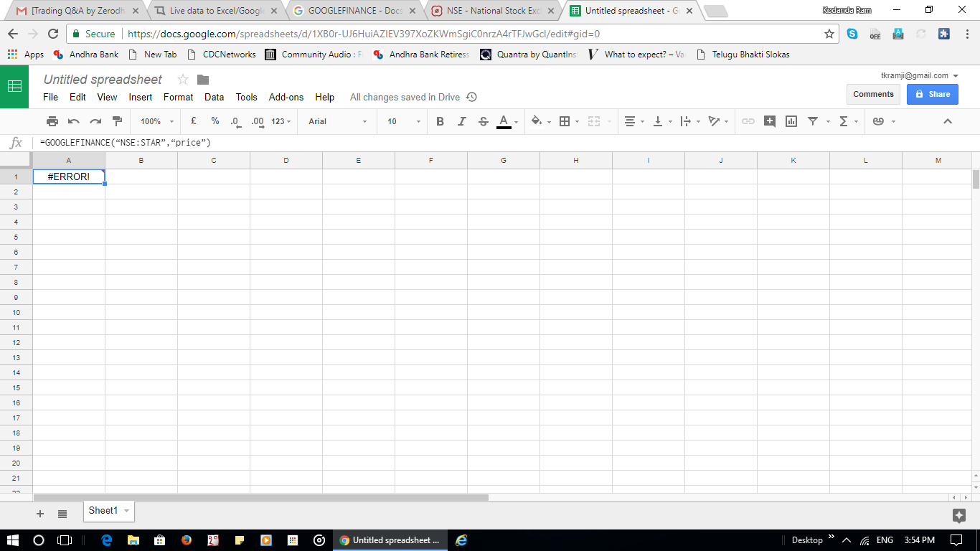Apply strikethrough formatting
Screen dimensions: 980x551
[483, 121]
